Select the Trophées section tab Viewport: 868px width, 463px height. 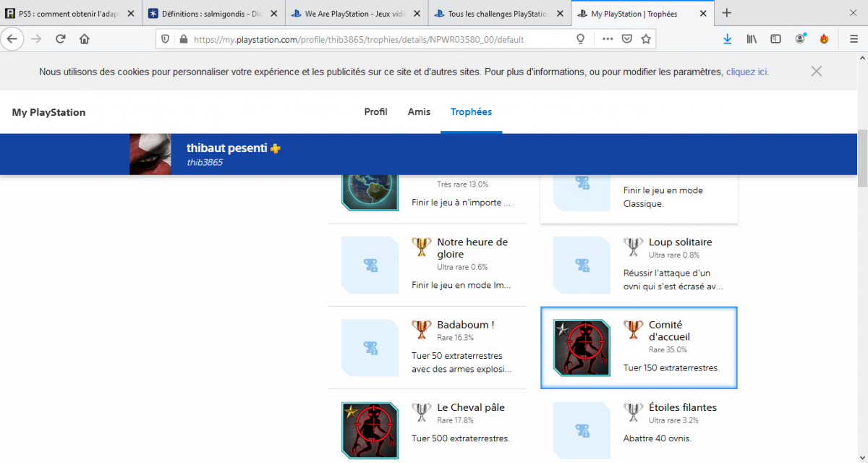471,112
